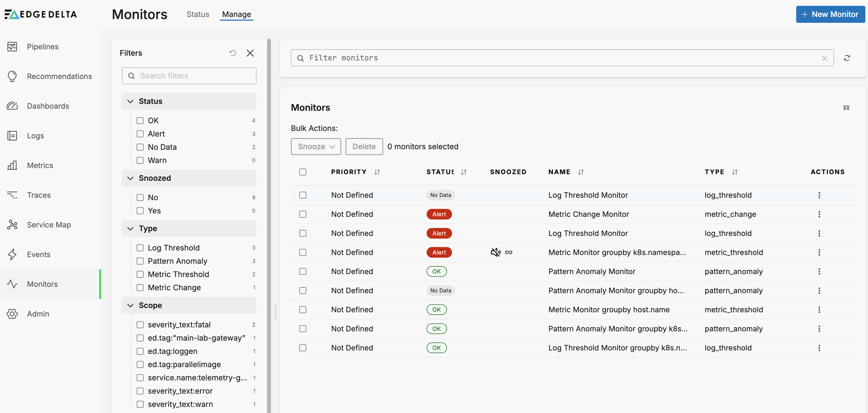The image size is (868, 413).
Task: Enable the Snoozed Yes filter
Action: (x=140, y=211)
